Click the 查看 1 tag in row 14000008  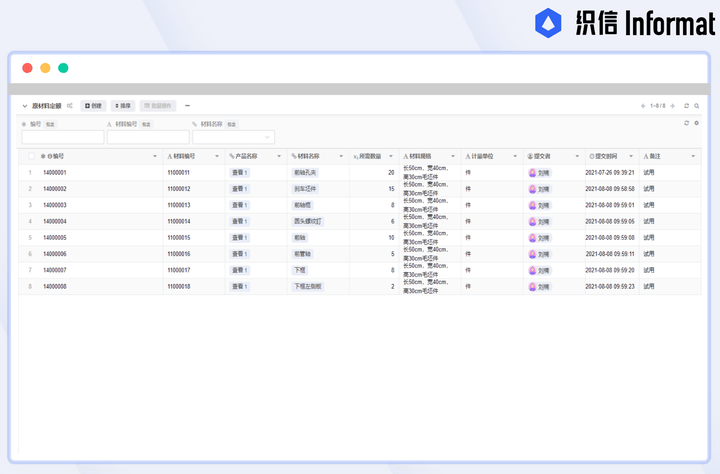[240, 287]
